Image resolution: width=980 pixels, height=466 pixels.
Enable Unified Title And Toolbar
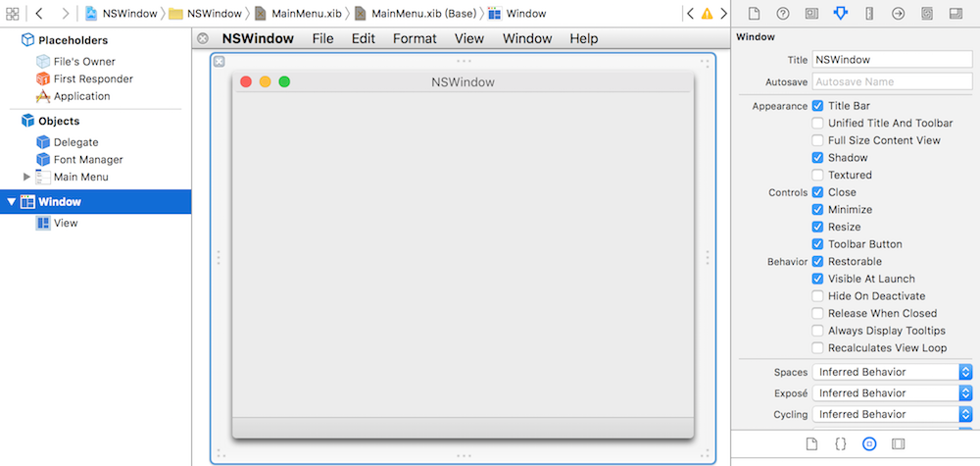(817, 124)
